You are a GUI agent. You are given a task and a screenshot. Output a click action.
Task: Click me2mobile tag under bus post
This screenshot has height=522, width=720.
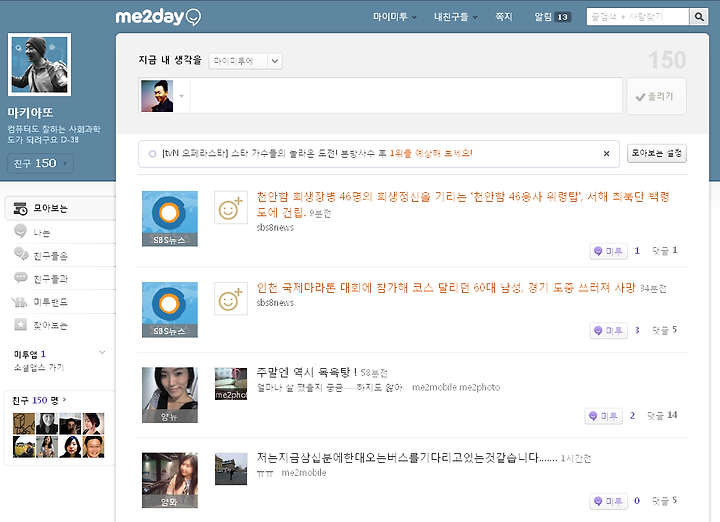coord(304,473)
